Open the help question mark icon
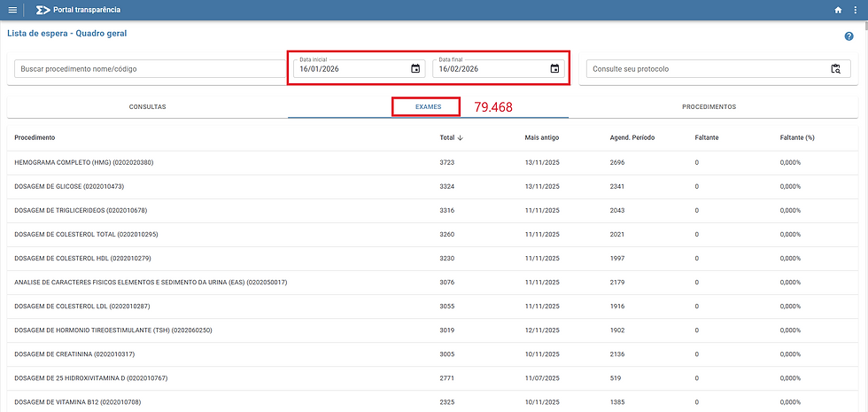This screenshot has width=868, height=412. (849, 36)
